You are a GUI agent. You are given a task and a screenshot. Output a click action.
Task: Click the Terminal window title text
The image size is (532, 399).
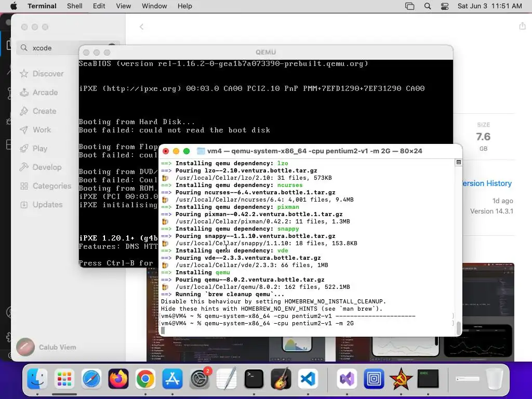[x=314, y=151]
